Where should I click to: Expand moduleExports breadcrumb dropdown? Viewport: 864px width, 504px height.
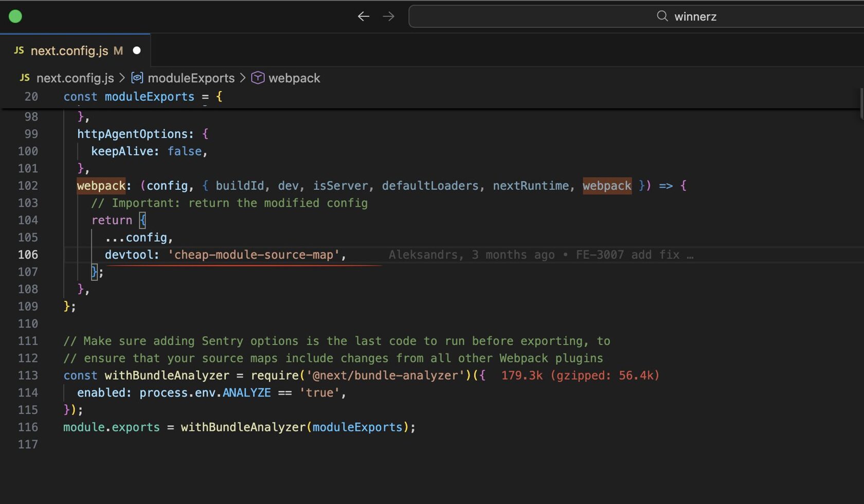point(191,78)
